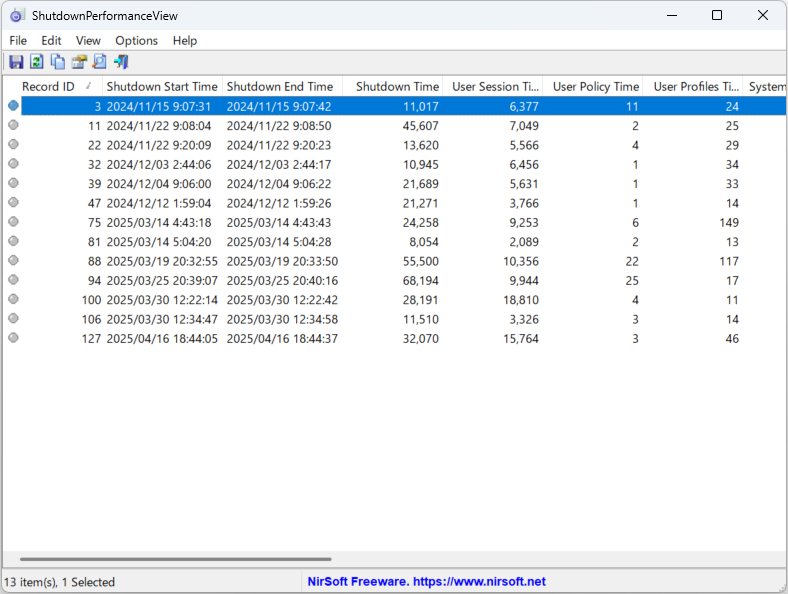This screenshot has width=788, height=594.
Task: Click the gray status dot of record 88
Action: coord(14,260)
